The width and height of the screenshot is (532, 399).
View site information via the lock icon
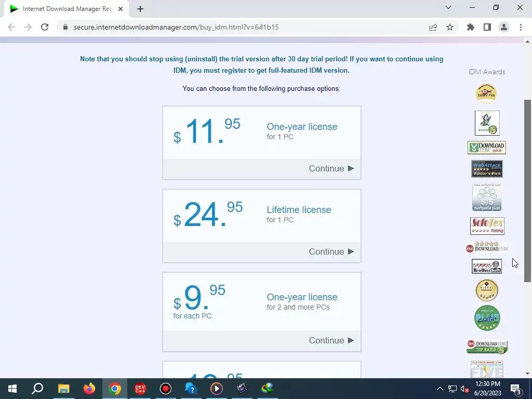65,27
